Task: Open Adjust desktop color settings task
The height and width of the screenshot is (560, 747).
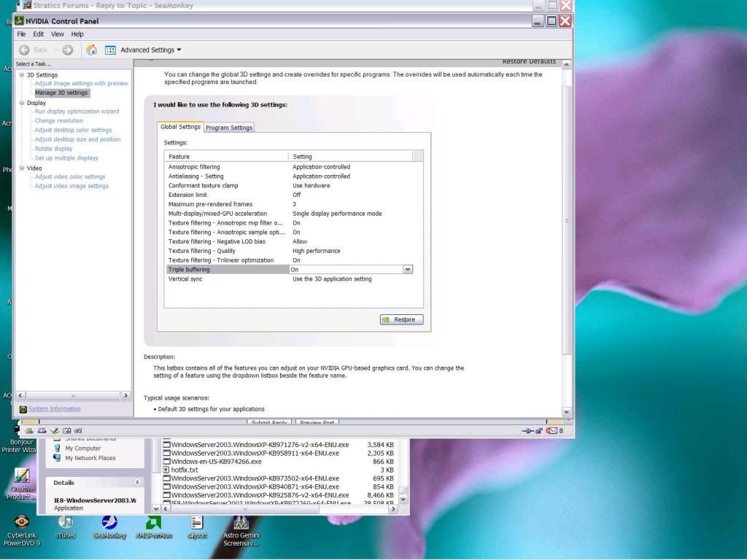Action: point(74,130)
